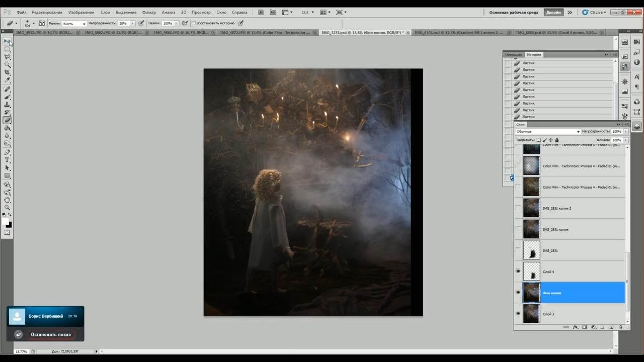The height and width of the screenshot is (362, 644).
Task: Open the Файл menu
Action: [x=21, y=12]
